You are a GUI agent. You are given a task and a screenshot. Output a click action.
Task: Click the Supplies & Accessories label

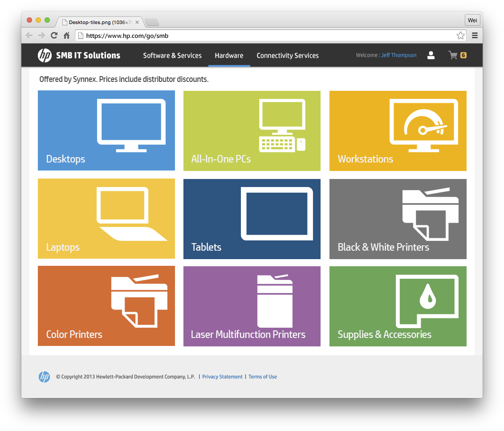384,334
